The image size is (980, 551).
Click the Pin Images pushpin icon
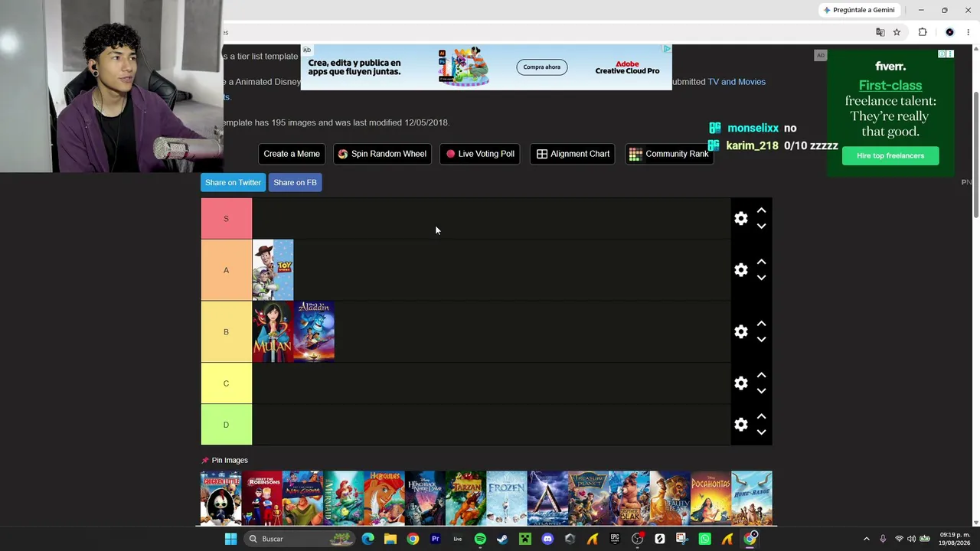click(x=205, y=461)
